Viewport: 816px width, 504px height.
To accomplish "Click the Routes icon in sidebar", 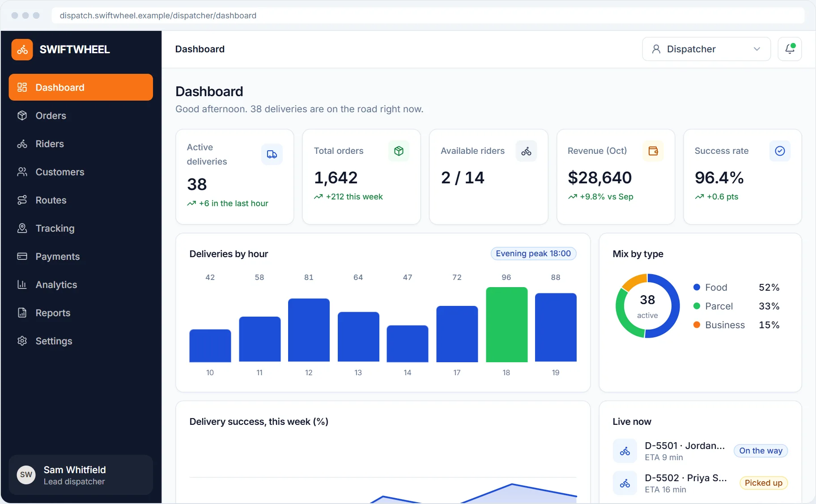I will click(x=22, y=200).
